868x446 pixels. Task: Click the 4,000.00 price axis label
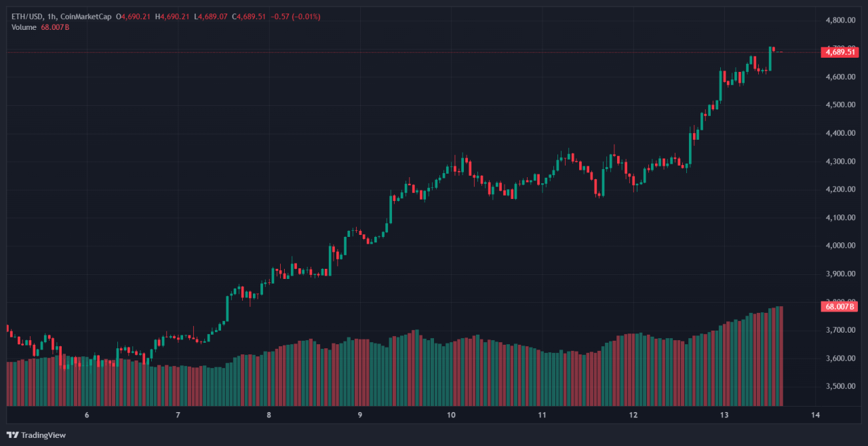pyautogui.click(x=840, y=246)
